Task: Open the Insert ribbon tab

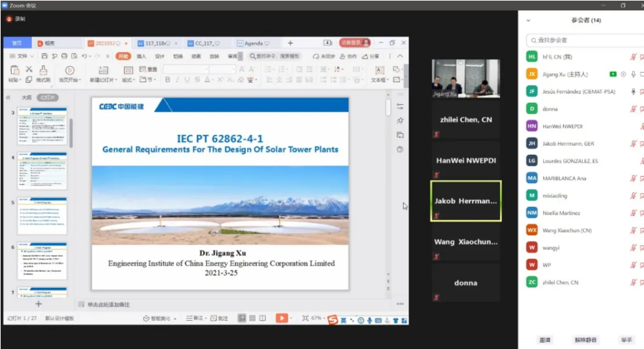Action: pyautogui.click(x=141, y=57)
